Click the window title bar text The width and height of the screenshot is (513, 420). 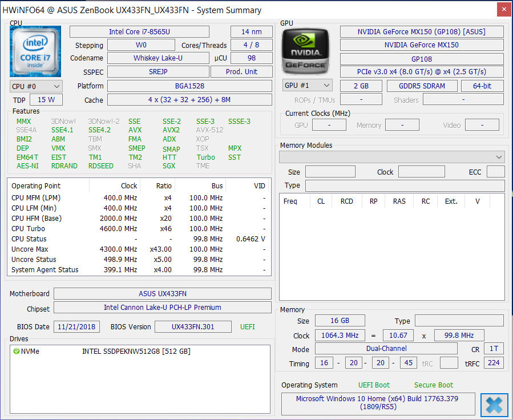132,10
